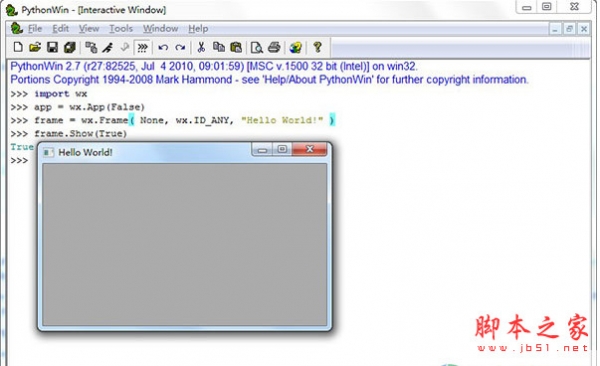Screen dimensions: 600x366
Task: Restore down the inner Interactive Window document
Action: pyautogui.click(x=569, y=29)
